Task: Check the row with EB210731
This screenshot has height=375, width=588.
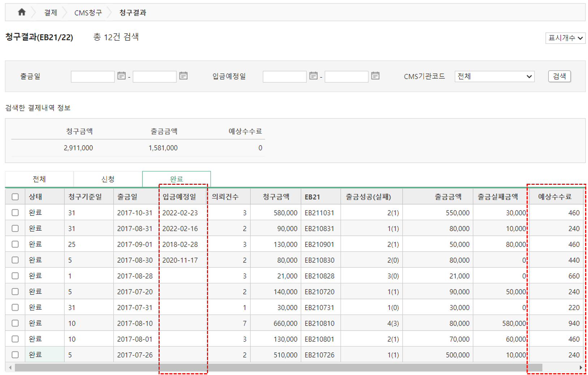Action: (x=15, y=308)
